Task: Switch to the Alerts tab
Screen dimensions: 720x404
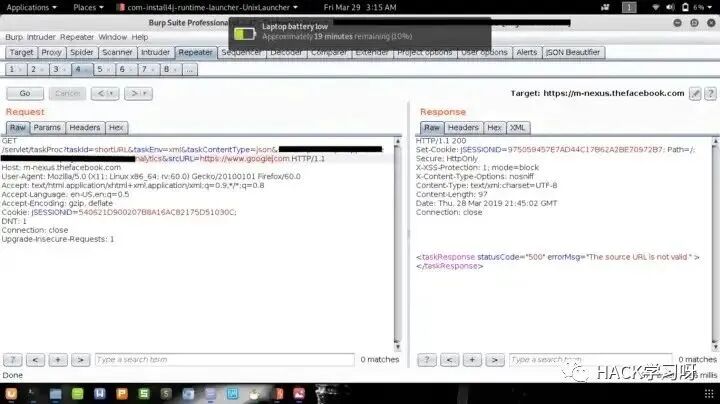Action: click(x=527, y=52)
